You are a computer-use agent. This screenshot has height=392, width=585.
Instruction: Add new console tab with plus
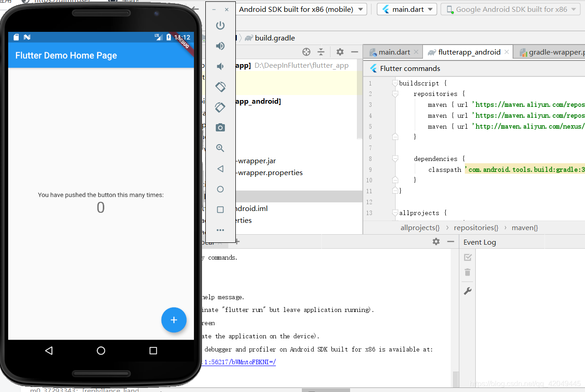[237, 242]
